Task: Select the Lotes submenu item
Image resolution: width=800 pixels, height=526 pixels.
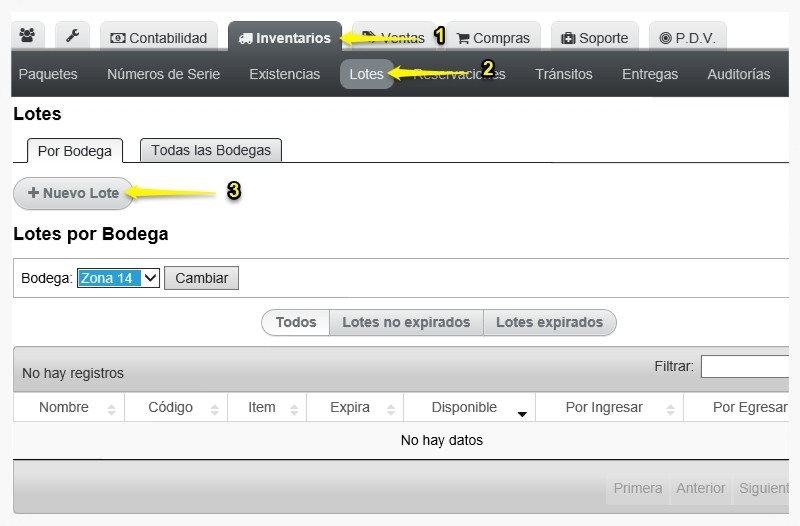Action: (366, 74)
